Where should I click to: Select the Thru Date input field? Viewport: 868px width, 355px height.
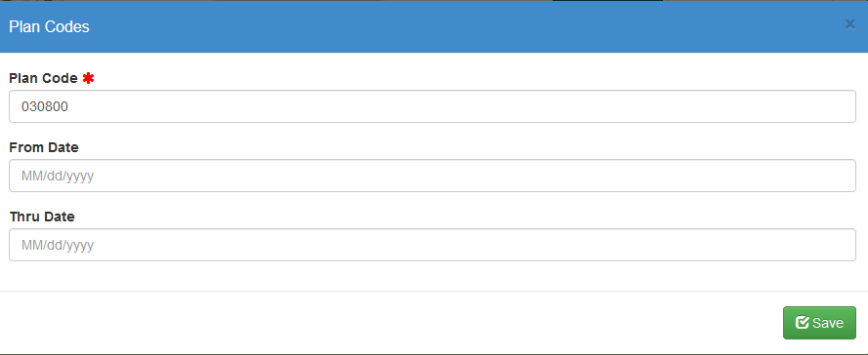point(433,245)
